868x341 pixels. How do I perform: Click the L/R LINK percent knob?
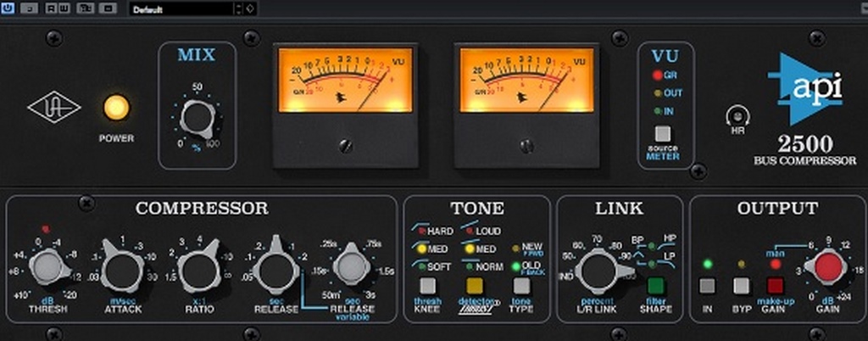(x=601, y=271)
